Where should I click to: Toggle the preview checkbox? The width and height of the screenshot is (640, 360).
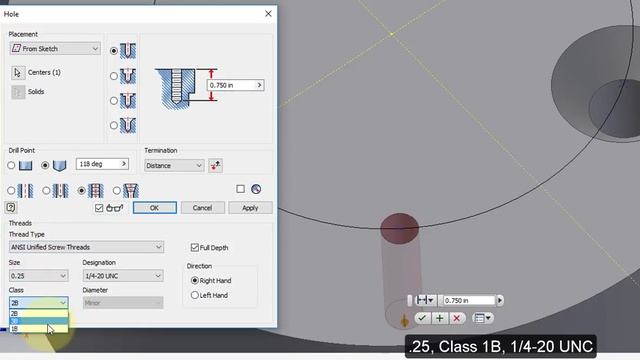click(99, 208)
